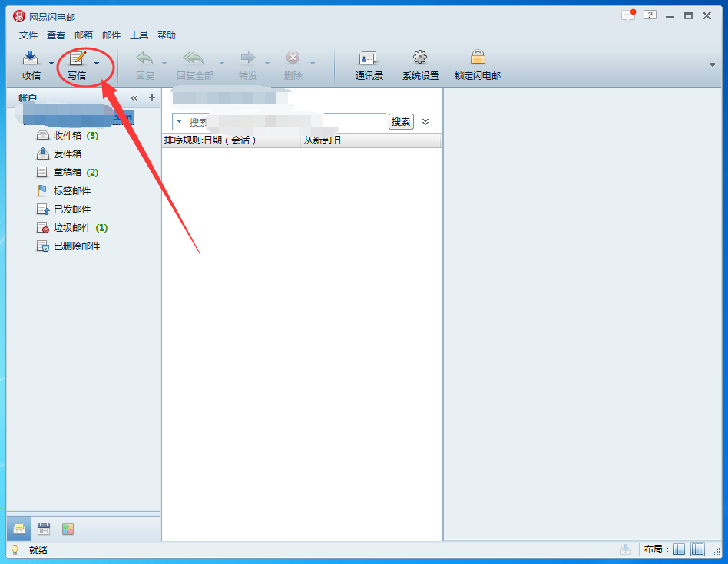The height and width of the screenshot is (564, 728).
Task: Click the message feedback icon in title bar
Action: tap(629, 15)
